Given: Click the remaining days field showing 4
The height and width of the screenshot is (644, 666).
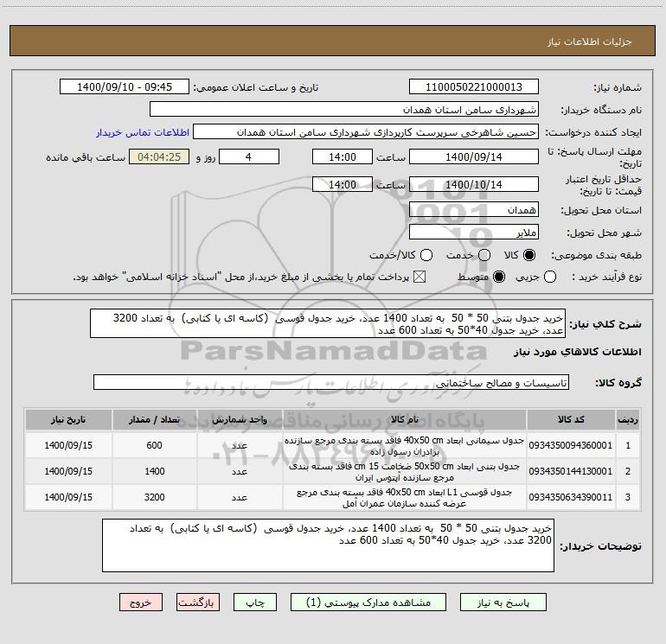Looking at the screenshot, I should point(249,156).
